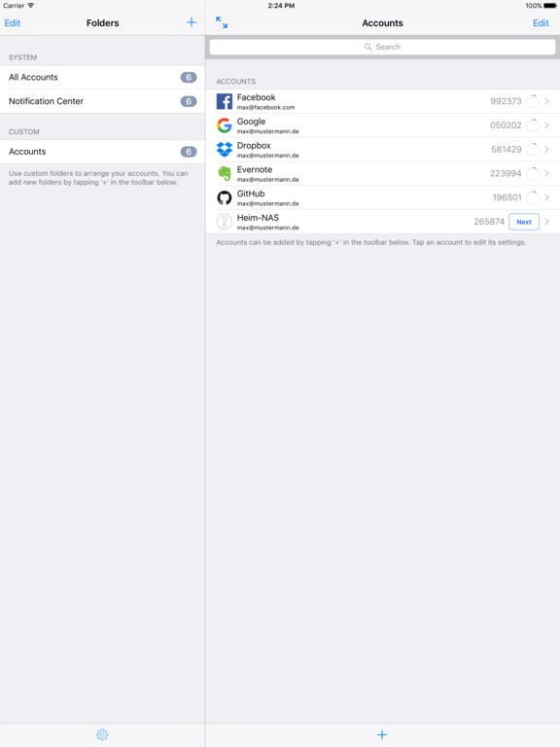Select the Notification Center folder
The width and height of the screenshot is (560, 747).
(102, 101)
